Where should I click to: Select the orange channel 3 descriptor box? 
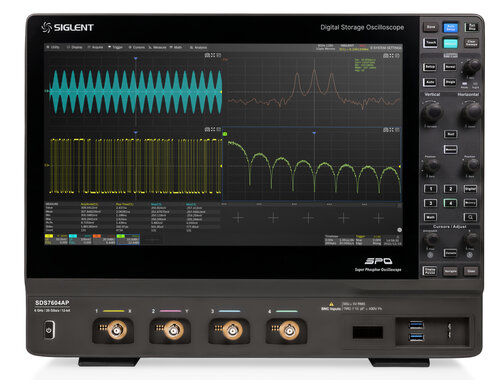pos(104,239)
